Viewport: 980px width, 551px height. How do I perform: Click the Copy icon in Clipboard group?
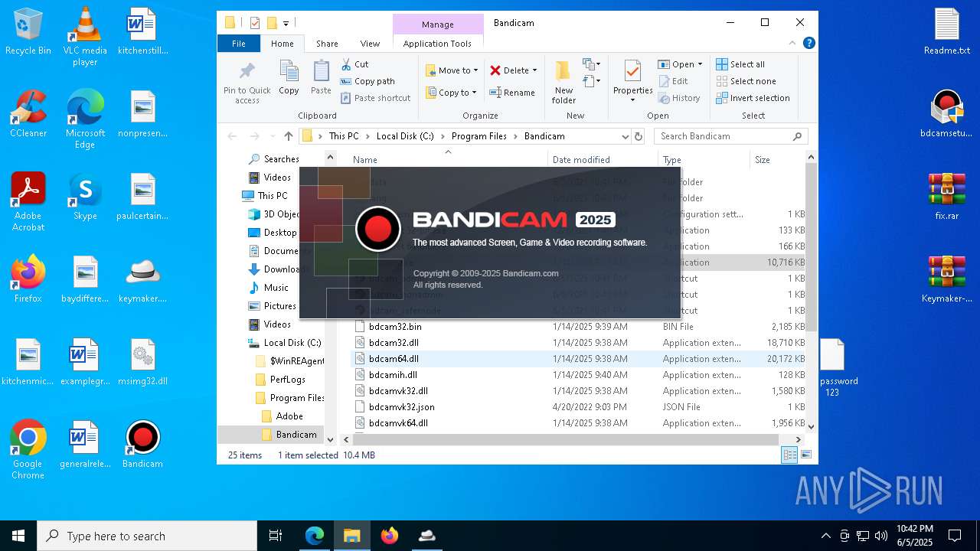(x=289, y=71)
